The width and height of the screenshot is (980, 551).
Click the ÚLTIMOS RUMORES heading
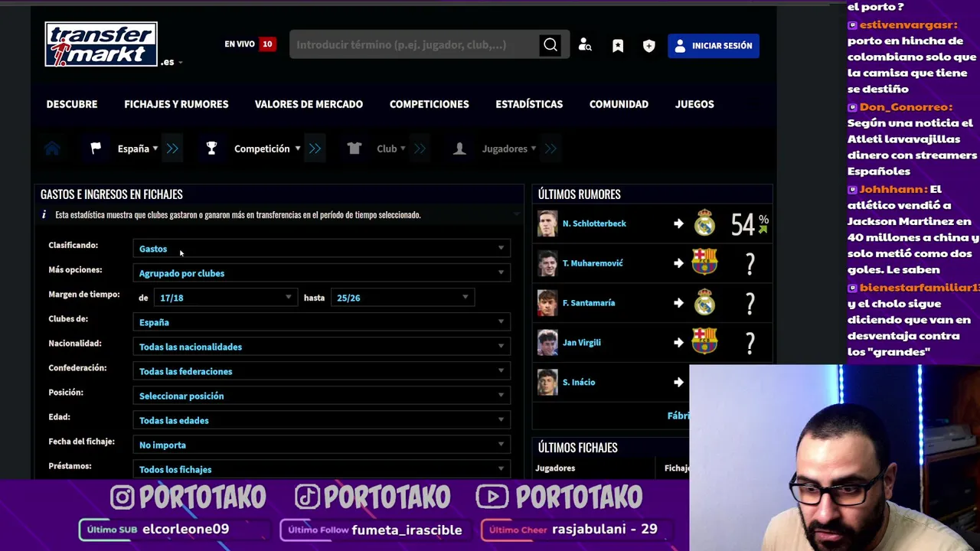[x=580, y=194]
